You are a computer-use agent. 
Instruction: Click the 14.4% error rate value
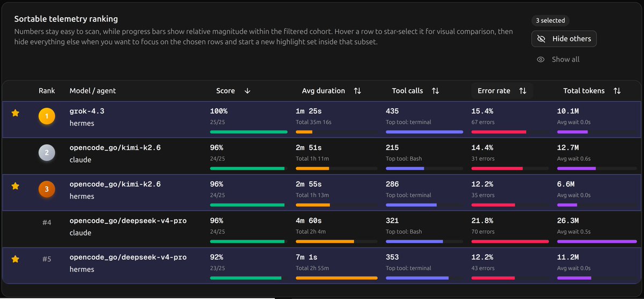tap(482, 148)
